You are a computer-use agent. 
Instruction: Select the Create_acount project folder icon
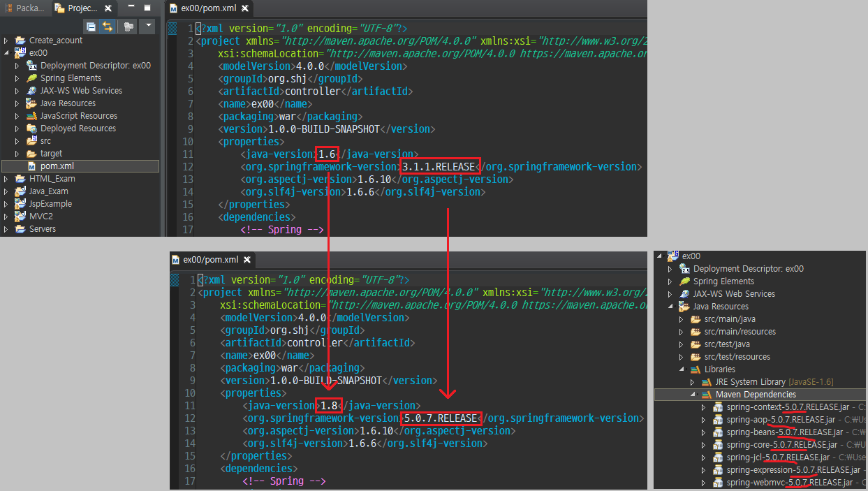(x=20, y=41)
